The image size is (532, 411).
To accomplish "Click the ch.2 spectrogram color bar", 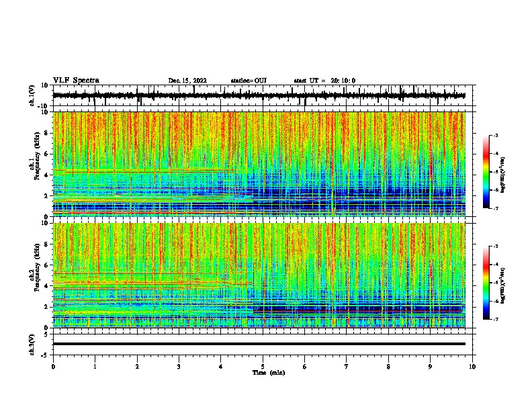I will click(x=486, y=283).
